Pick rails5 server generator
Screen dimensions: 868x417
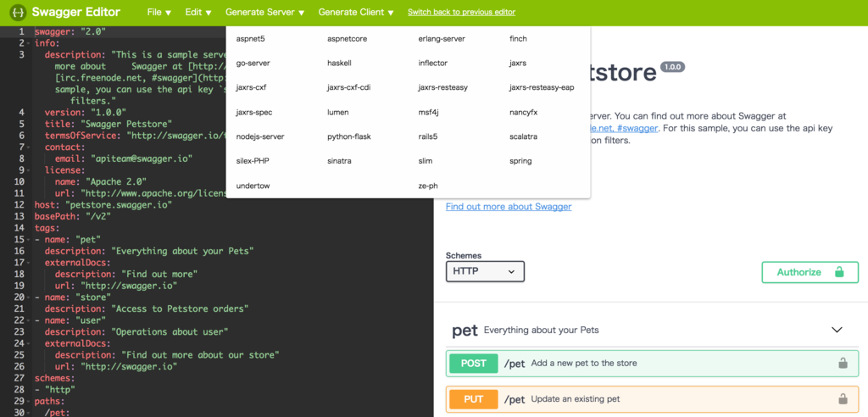coord(428,136)
